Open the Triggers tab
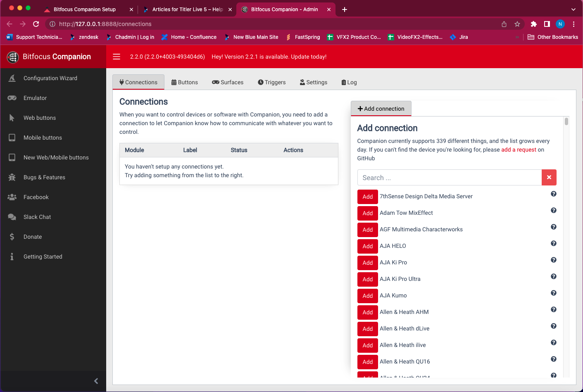 271,82
